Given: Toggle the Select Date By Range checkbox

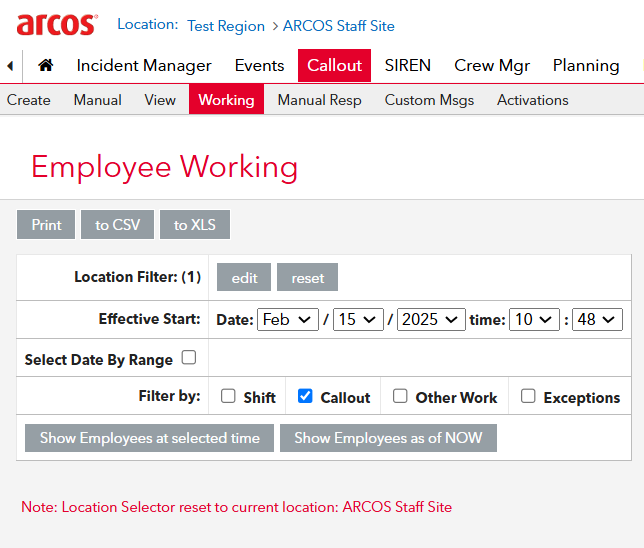Looking at the screenshot, I should pyautogui.click(x=189, y=357).
